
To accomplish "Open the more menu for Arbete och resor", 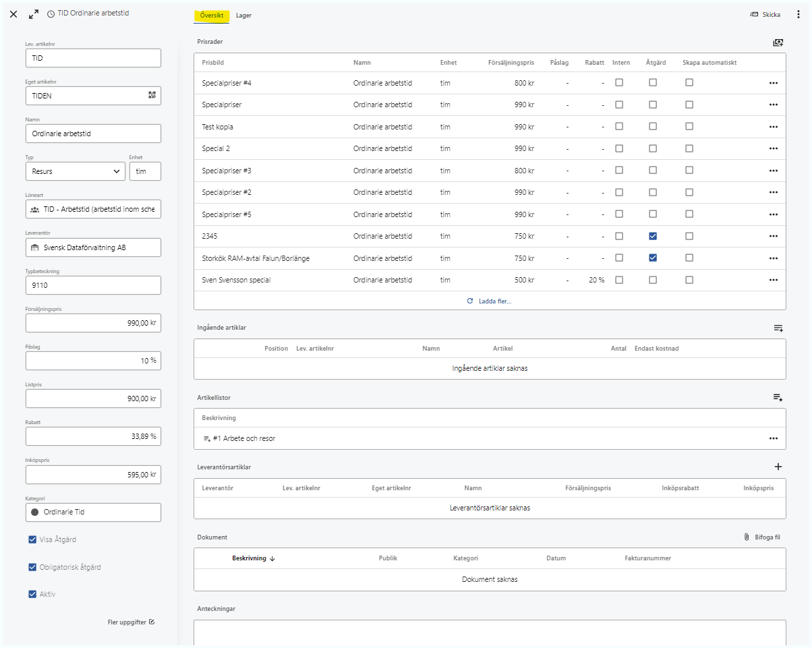I will click(x=773, y=438).
